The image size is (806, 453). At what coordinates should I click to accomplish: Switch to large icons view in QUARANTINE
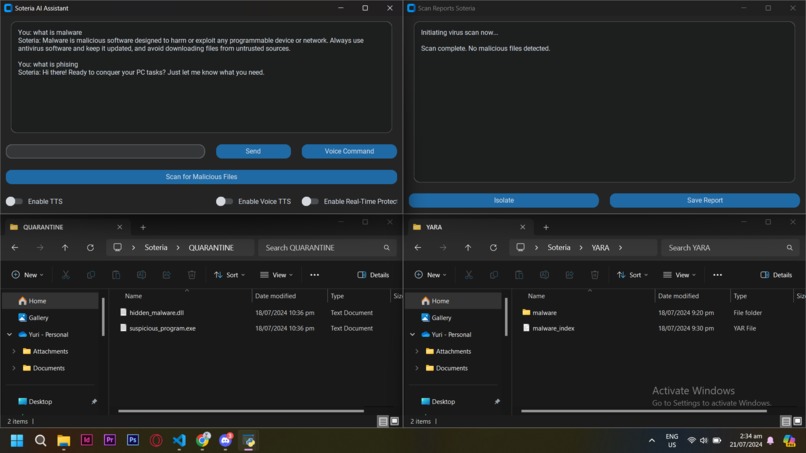point(395,421)
